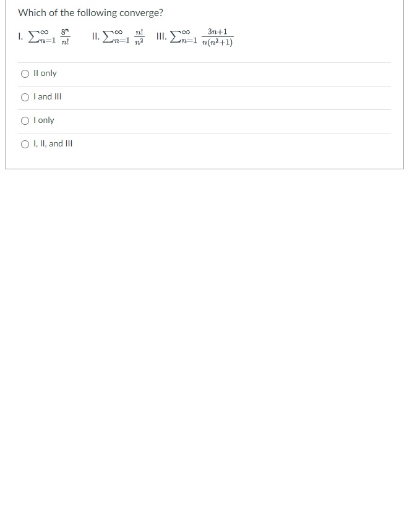Click the question text about convergence
Viewport: 420px width, 532px height.
90,12
